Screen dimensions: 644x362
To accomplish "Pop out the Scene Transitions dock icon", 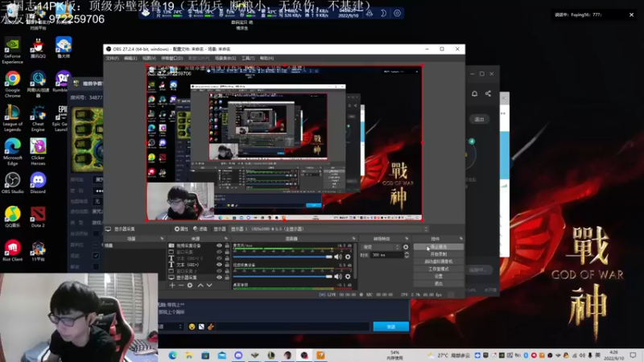I will [407, 238].
